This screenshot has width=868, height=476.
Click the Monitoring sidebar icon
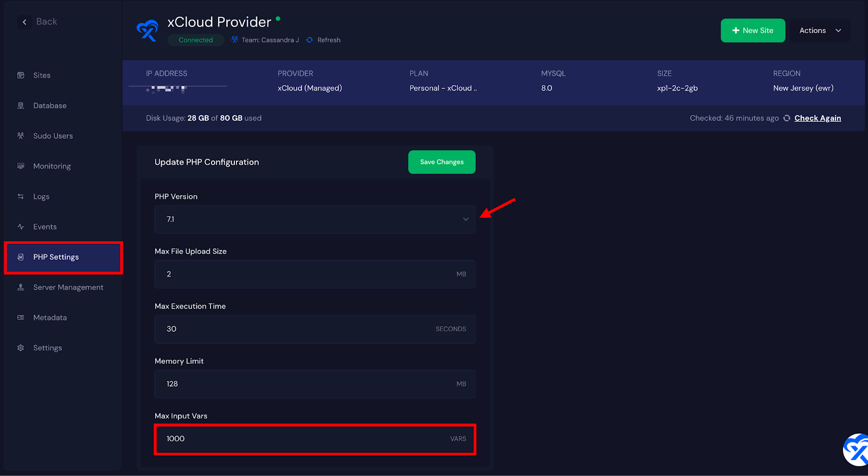[x=21, y=166]
